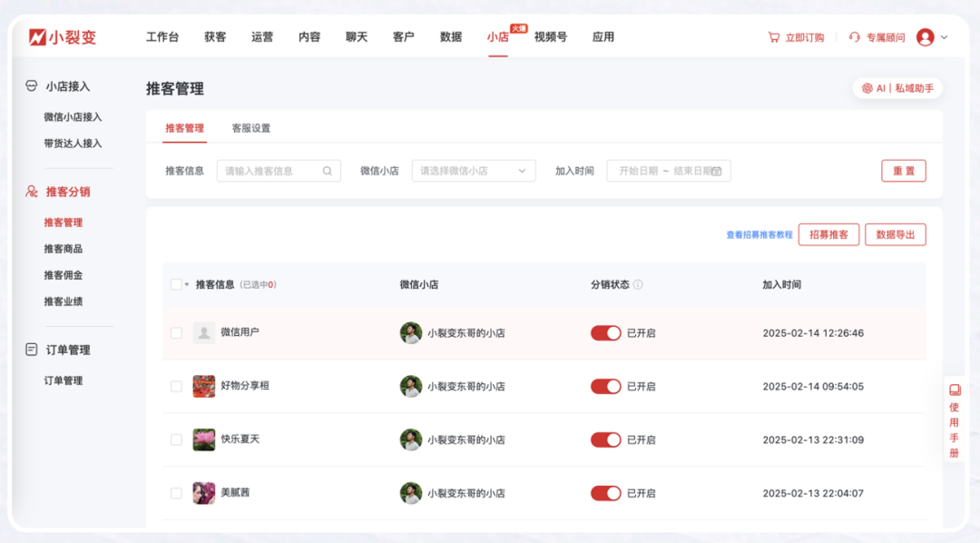The height and width of the screenshot is (543, 980).
Task: Select 视频号 in the top navigation
Action: tap(549, 37)
